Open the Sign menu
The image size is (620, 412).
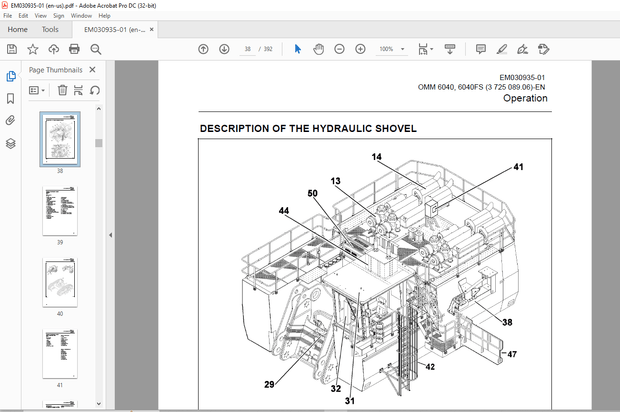(x=59, y=16)
